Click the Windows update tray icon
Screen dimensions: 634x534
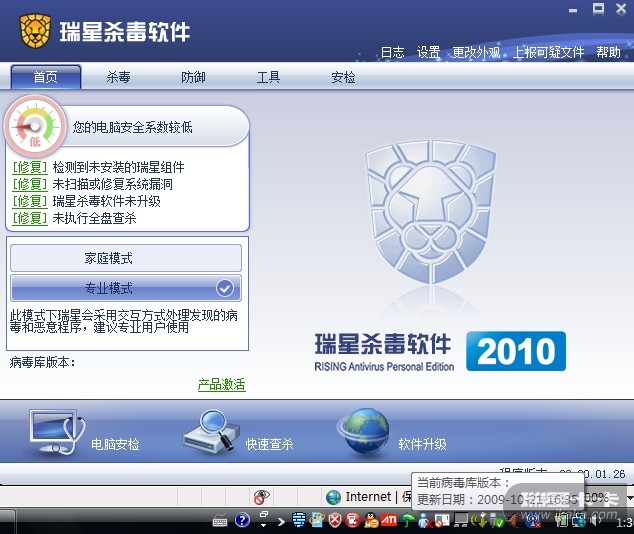[316, 520]
